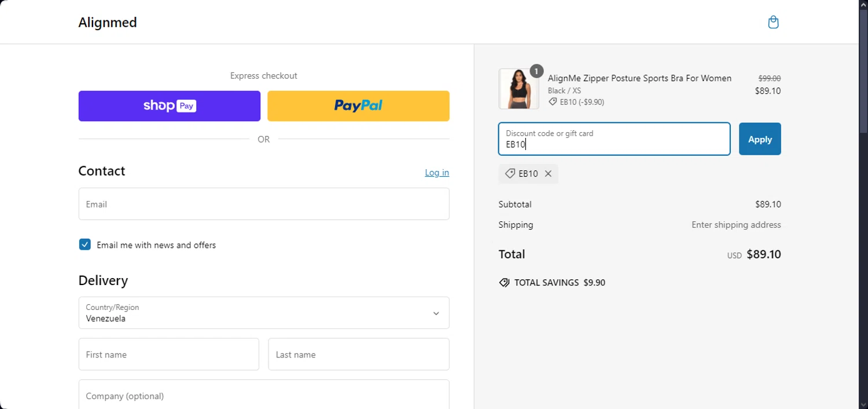868x409 pixels.
Task: Focus the Company (optional) field
Action: (264, 395)
